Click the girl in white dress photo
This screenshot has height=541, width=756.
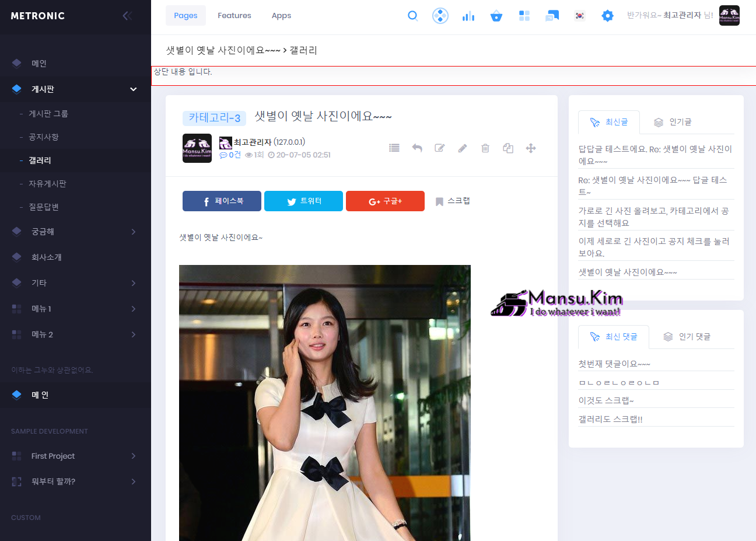pyautogui.click(x=324, y=403)
